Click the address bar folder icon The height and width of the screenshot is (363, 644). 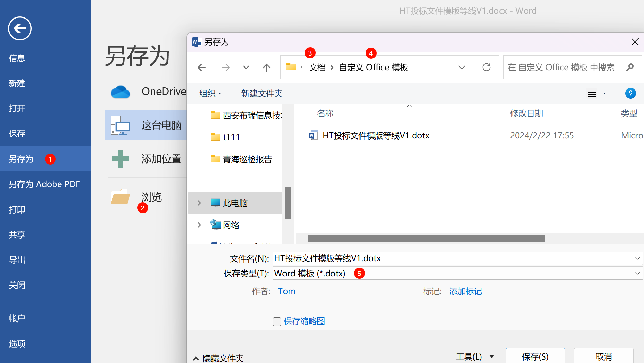(x=291, y=67)
